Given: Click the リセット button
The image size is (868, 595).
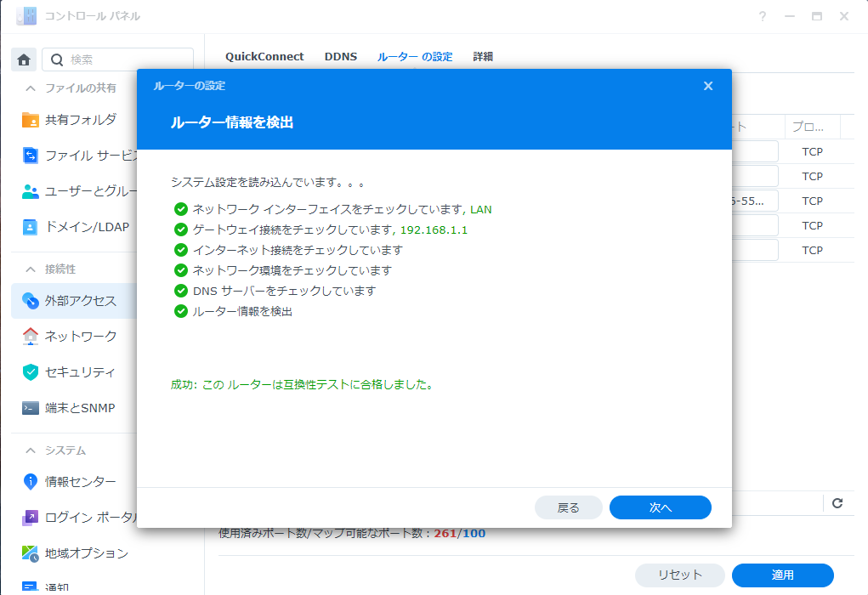Looking at the screenshot, I should click(680, 575).
